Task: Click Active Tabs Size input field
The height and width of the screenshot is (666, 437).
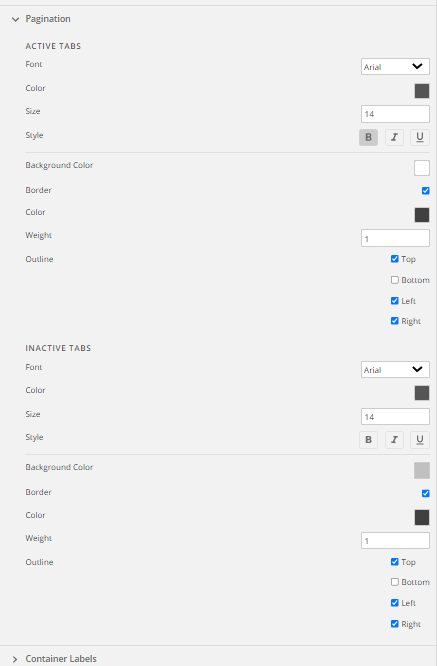Action: (395, 114)
